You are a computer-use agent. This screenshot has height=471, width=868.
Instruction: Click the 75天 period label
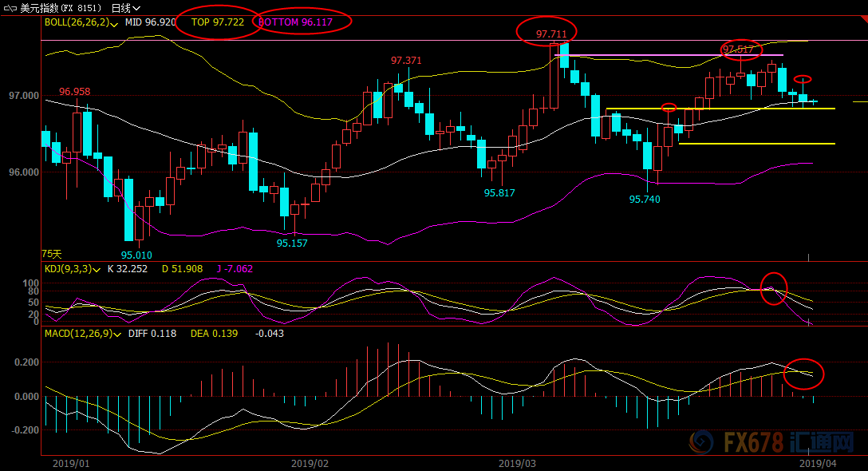coord(51,253)
